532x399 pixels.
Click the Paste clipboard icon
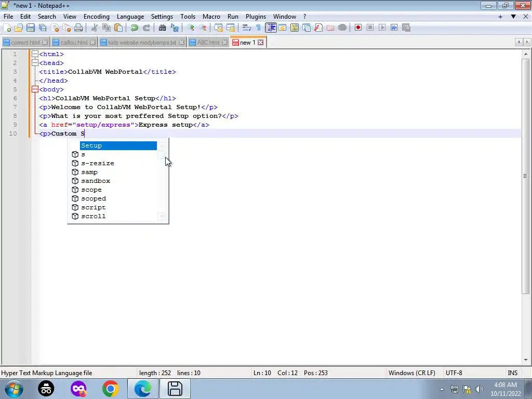click(x=118, y=28)
